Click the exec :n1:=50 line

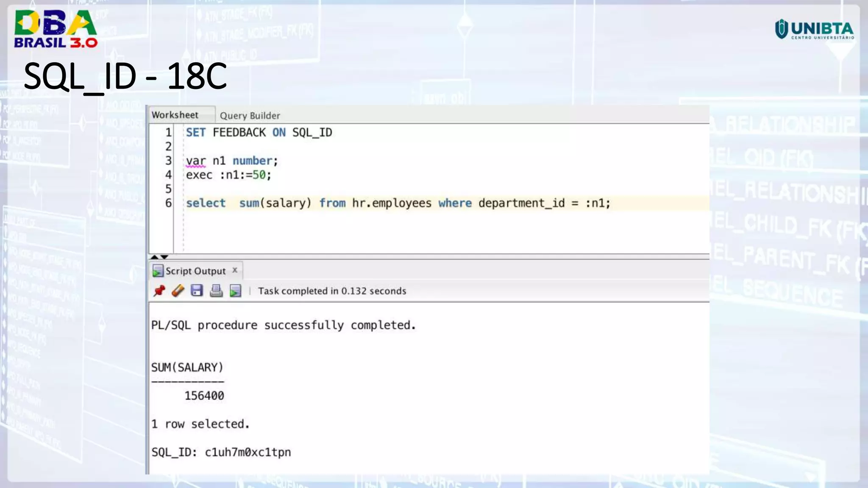coord(228,175)
